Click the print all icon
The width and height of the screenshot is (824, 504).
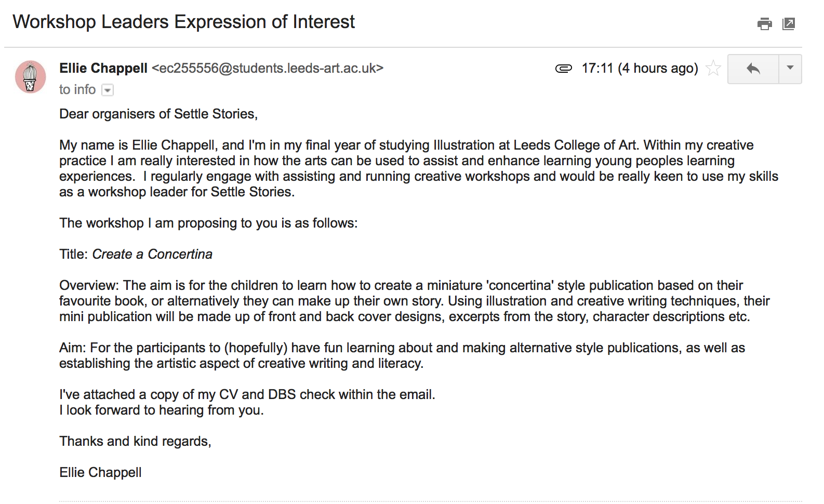click(764, 24)
